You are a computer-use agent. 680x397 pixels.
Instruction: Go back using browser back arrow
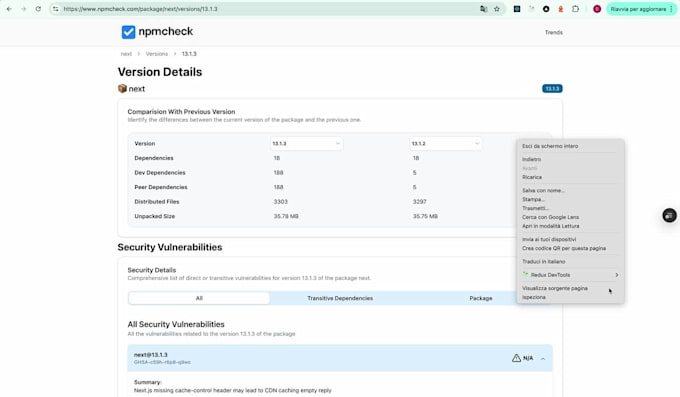(x=9, y=9)
